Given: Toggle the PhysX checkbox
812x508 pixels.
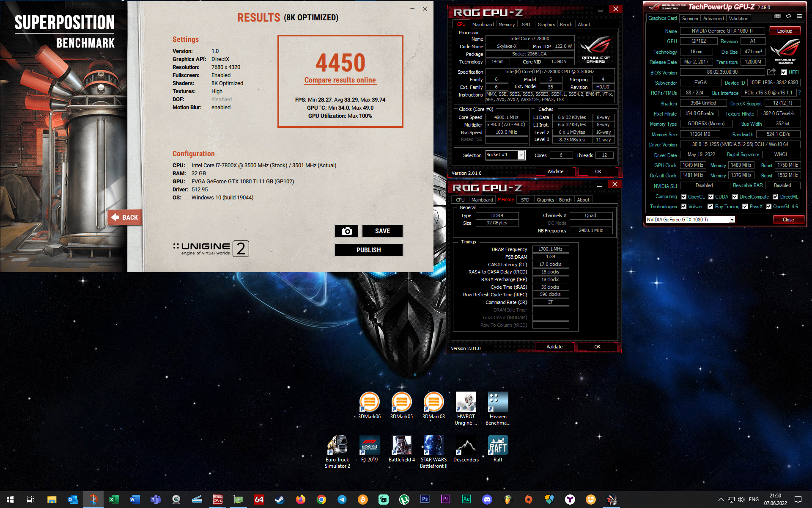Looking at the screenshot, I should 745,207.
